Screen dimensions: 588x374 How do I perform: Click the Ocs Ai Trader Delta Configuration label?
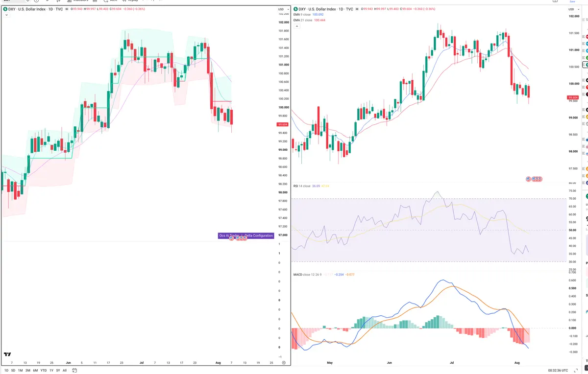coord(246,236)
